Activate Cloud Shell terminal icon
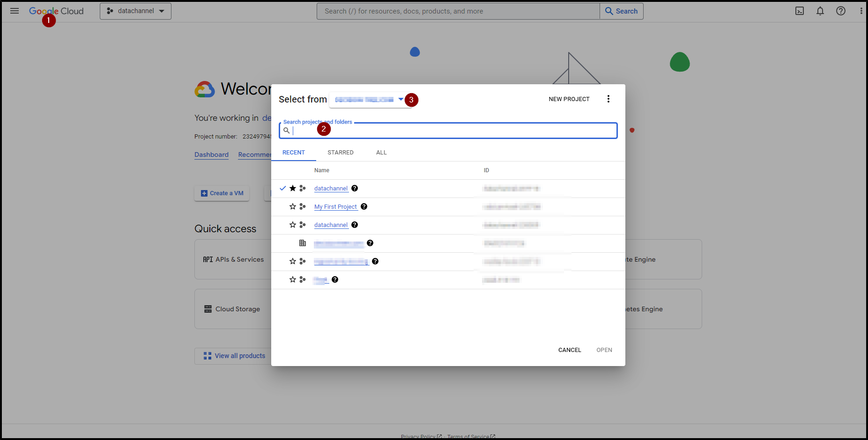This screenshot has width=868, height=440. click(x=800, y=11)
